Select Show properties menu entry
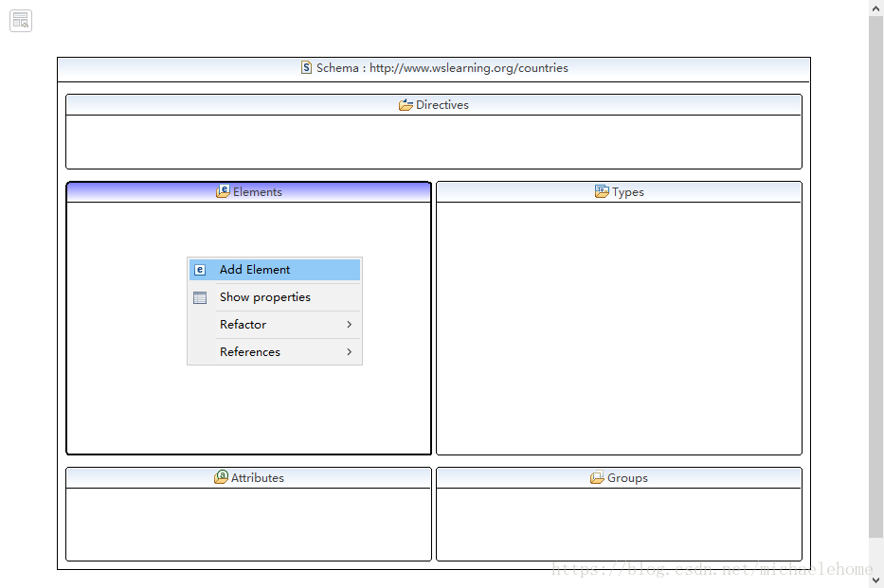This screenshot has height=588, width=884. click(275, 297)
